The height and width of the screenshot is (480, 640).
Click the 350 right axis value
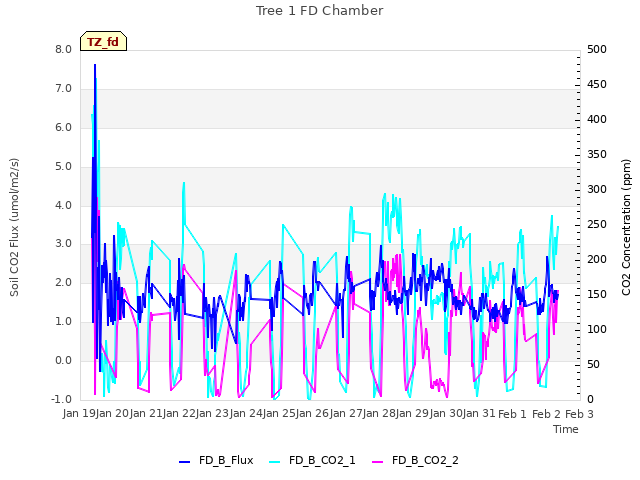coord(597,155)
